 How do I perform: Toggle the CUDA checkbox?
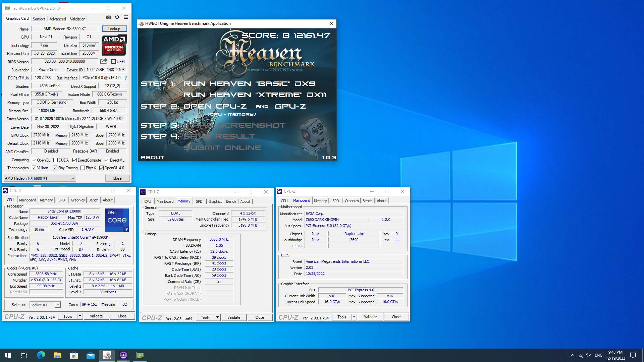[56, 160]
